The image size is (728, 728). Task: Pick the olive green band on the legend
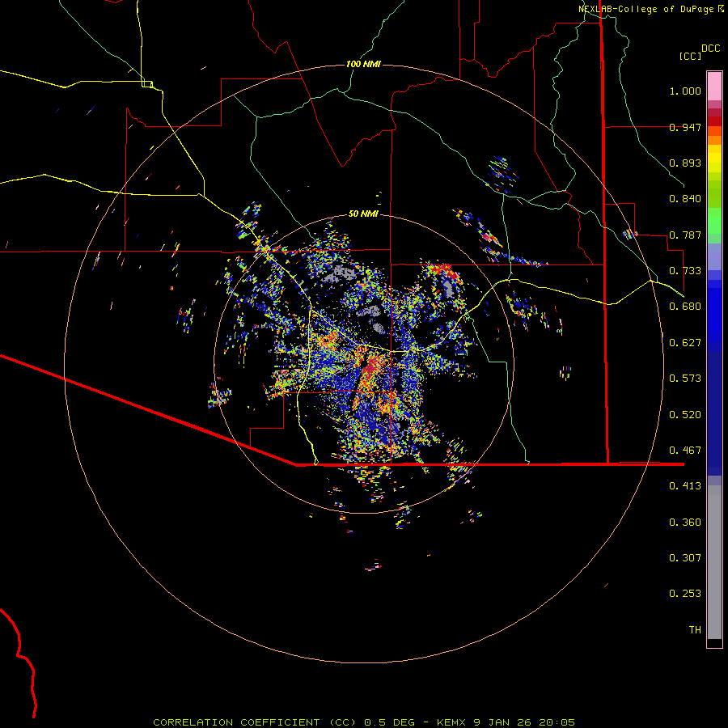(714, 193)
